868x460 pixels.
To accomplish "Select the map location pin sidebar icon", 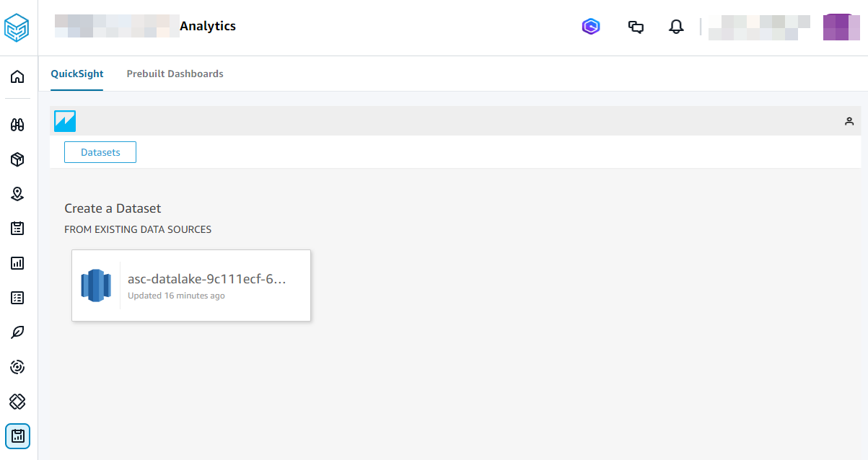I will (x=17, y=194).
